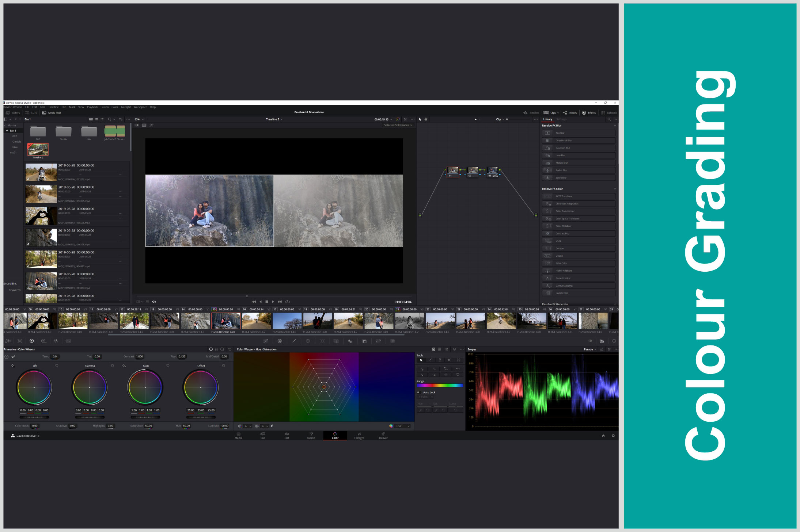The image size is (800, 532).
Task: Toggle the Media Pool panel
Action: click(x=52, y=113)
